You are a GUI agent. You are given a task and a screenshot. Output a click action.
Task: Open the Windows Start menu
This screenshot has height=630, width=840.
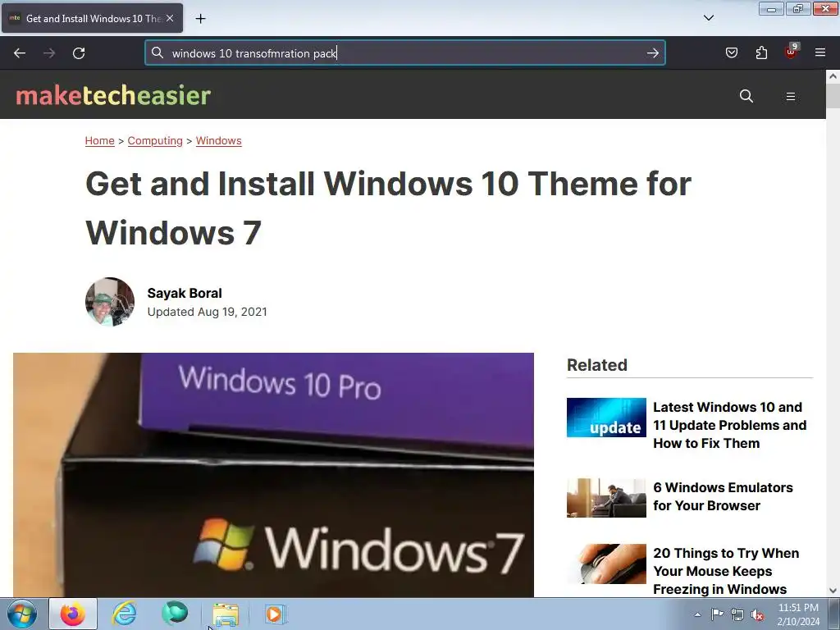pos(22,614)
